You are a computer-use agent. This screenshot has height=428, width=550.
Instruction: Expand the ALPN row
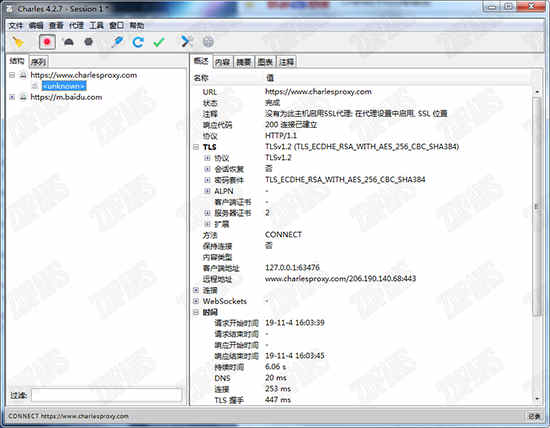pyautogui.click(x=207, y=191)
